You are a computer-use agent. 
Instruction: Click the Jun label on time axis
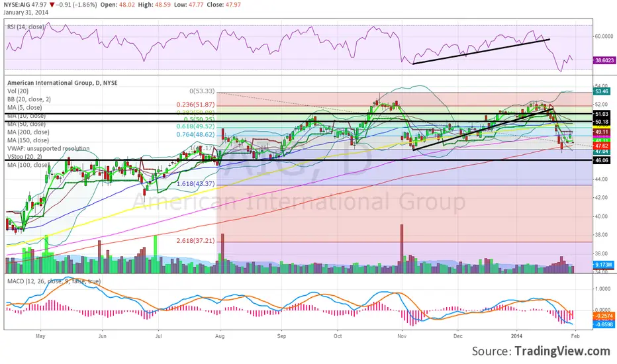point(103,336)
